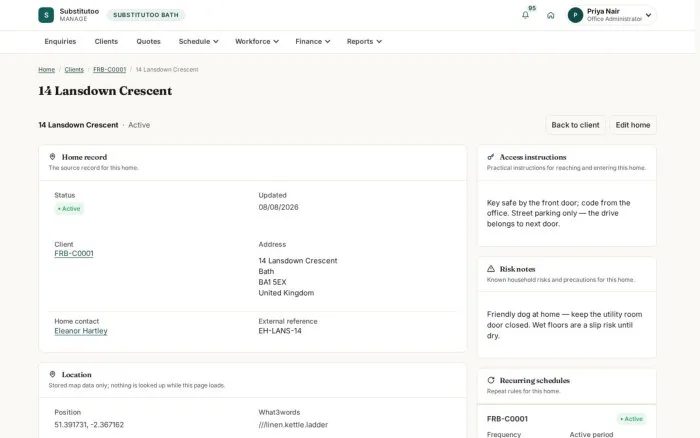The image size is (700, 438).
Task: Expand the Schedule menu
Action: click(198, 42)
